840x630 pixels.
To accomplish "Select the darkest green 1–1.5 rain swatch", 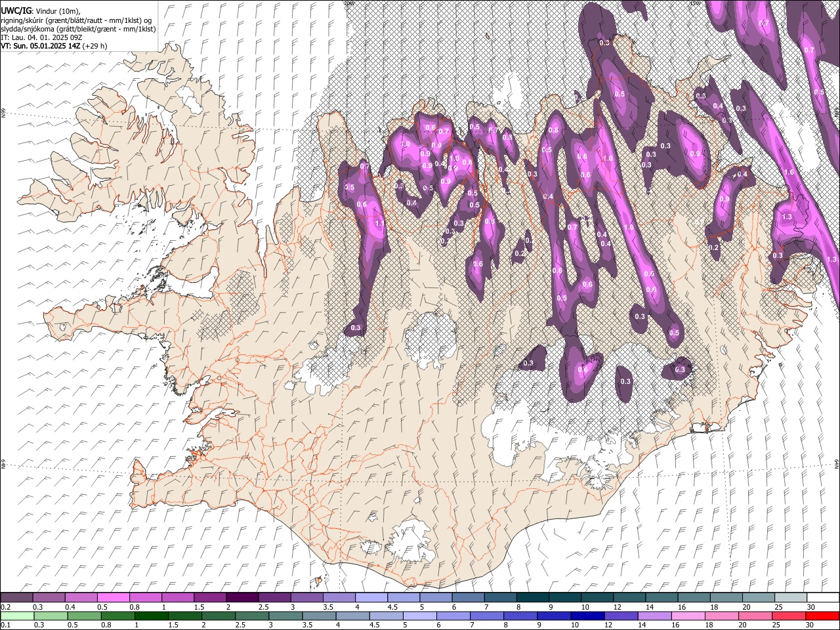I will click(152, 616).
